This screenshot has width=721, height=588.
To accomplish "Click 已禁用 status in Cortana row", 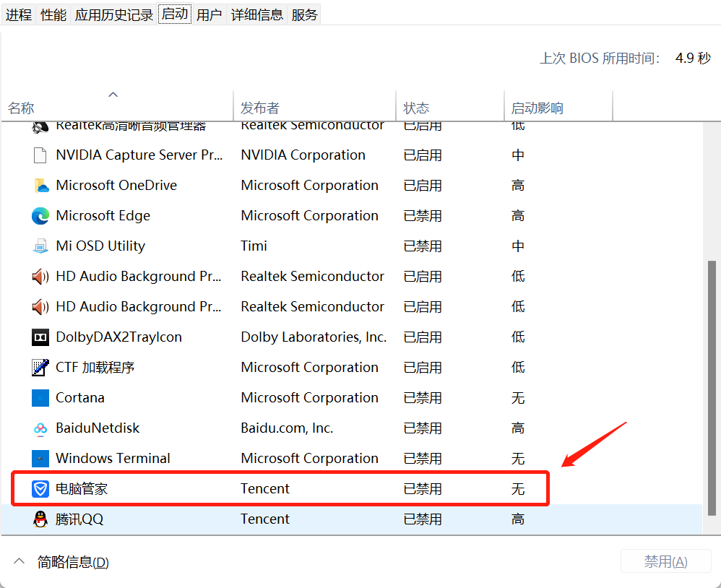I will 423,398.
